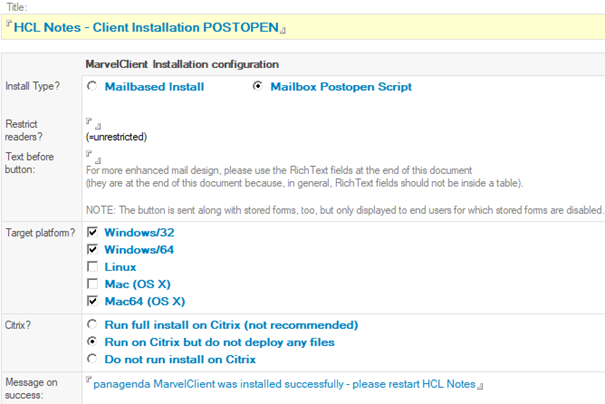The image size is (605, 404).
Task: Enable the Linux target platform checkbox
Action: (x=92, y=267)
